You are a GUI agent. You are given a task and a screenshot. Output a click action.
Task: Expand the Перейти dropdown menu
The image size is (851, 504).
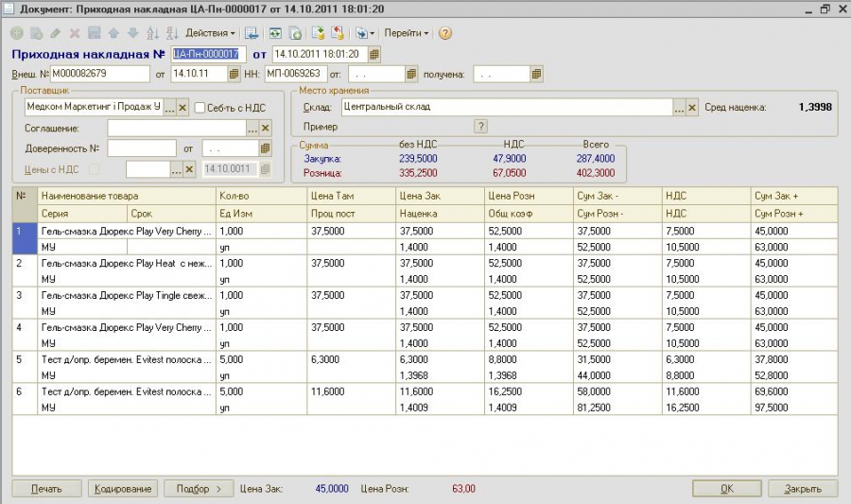click(x=407, y=33)
